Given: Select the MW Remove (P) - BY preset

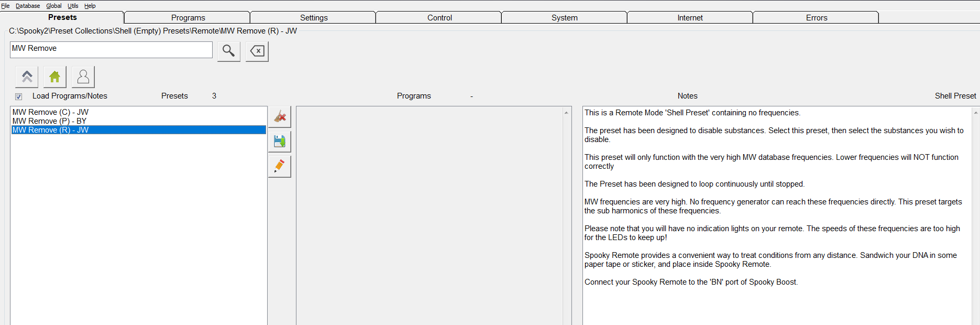Looking at the screenshot, I should (50, 121).
